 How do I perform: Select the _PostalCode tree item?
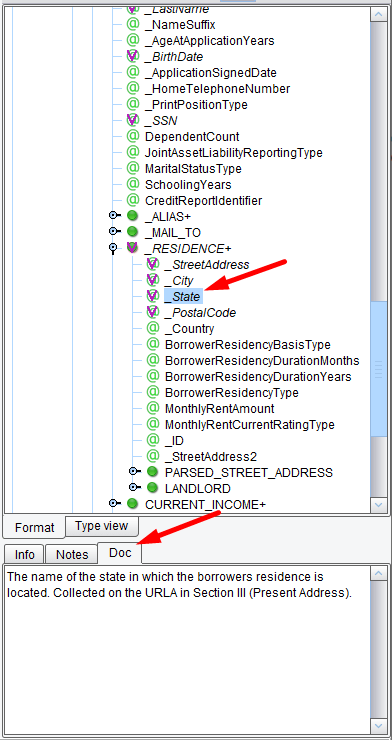click(200, 312)
